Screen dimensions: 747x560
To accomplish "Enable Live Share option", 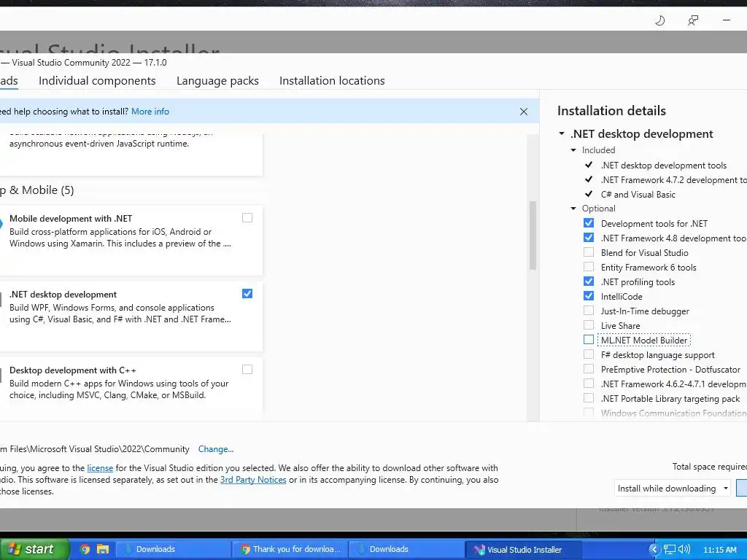I will pyautogui.click(x=589, y=324).
